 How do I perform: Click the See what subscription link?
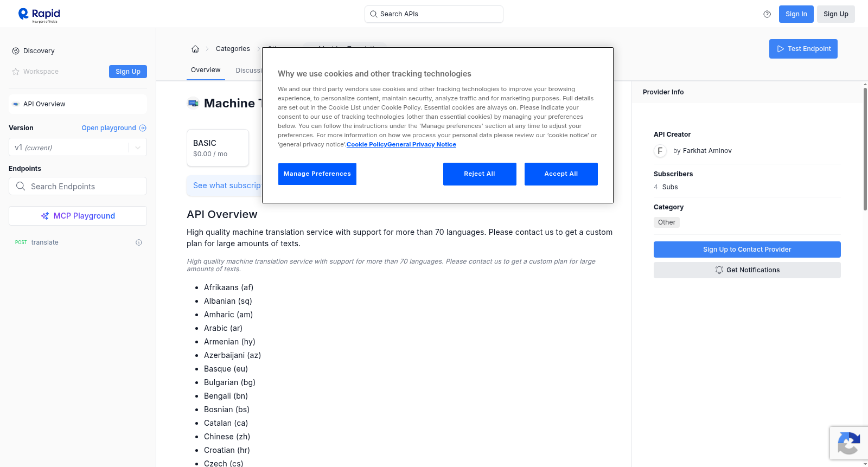pyautogui.click(x=227, y=185)
